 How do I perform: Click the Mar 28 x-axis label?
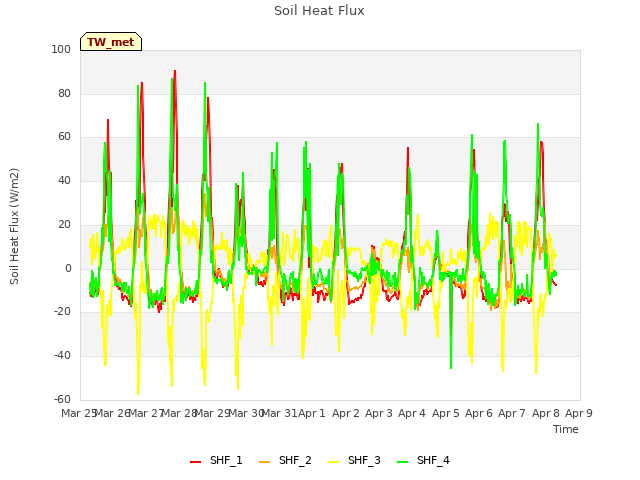pyautogui.click(x=179, y=413)
